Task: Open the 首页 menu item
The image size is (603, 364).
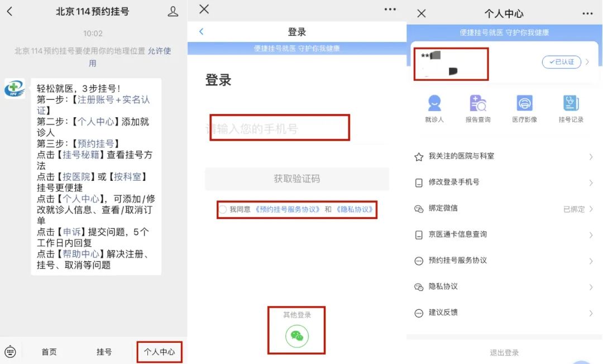Action: 49,352
